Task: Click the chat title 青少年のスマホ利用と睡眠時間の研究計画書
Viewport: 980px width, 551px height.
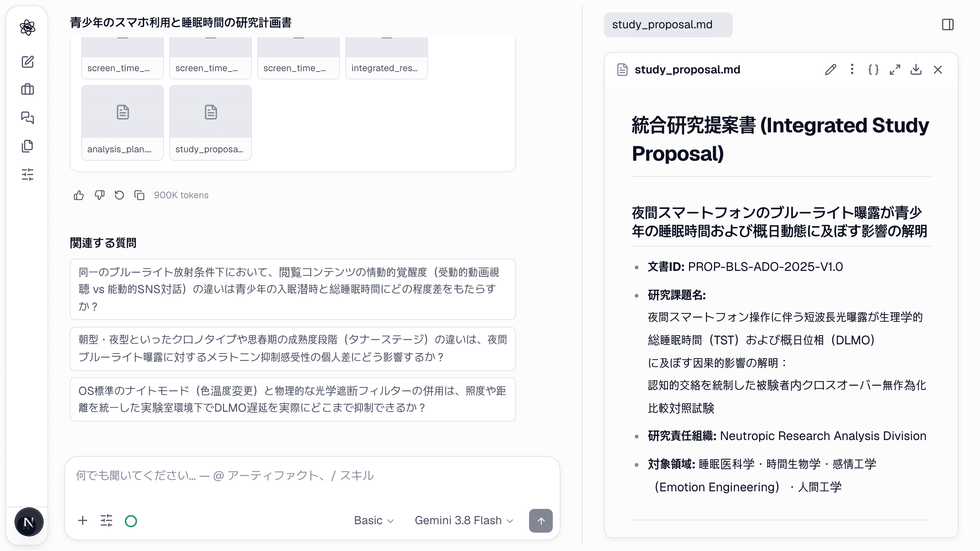Action: point(181,23)
